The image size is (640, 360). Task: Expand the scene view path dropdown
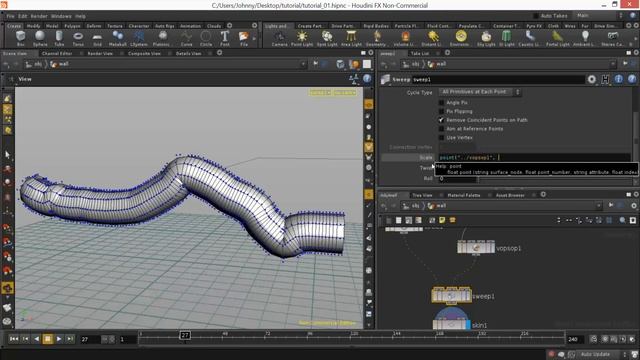(x=303, y=64)
